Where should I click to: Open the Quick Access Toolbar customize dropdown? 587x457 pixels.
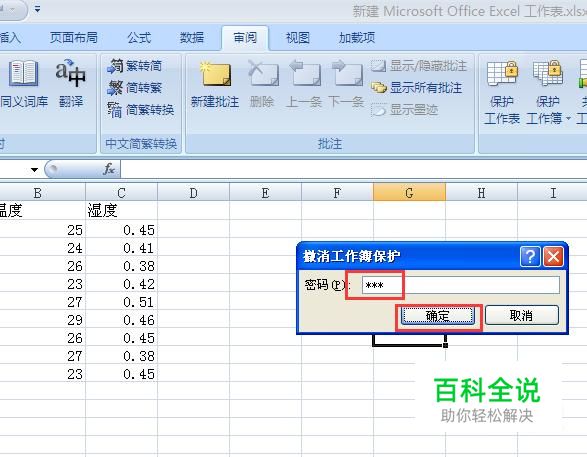[x=37, y=9]
